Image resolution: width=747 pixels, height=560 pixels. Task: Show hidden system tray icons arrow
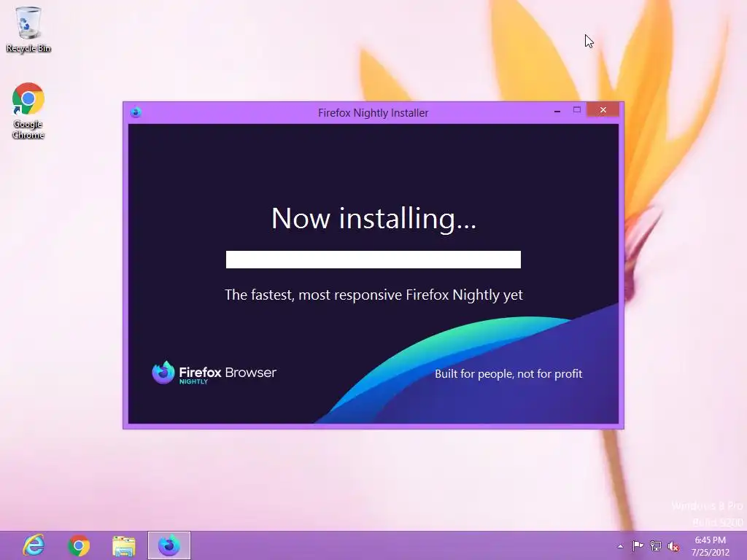tap(620, 546)
